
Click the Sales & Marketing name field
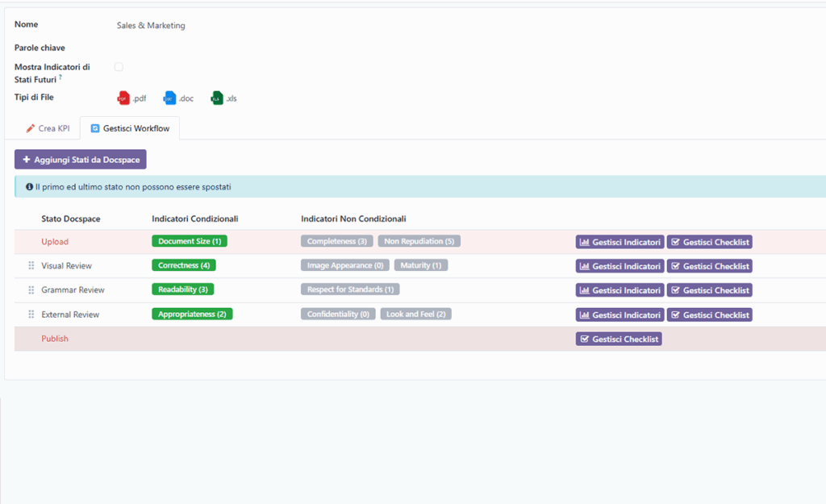(x=151, y=25)
